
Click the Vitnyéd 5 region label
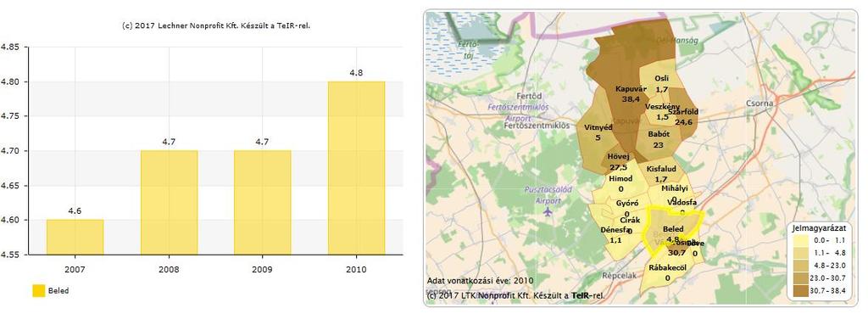(598, 132)
